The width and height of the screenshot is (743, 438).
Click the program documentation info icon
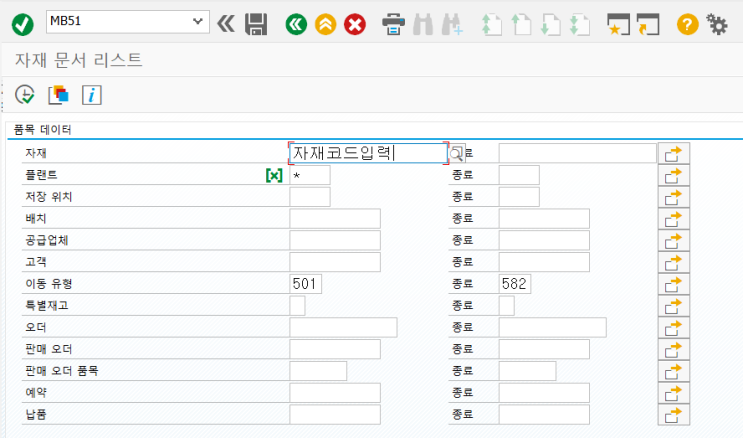pyautogui.click(x=92, y=95)
